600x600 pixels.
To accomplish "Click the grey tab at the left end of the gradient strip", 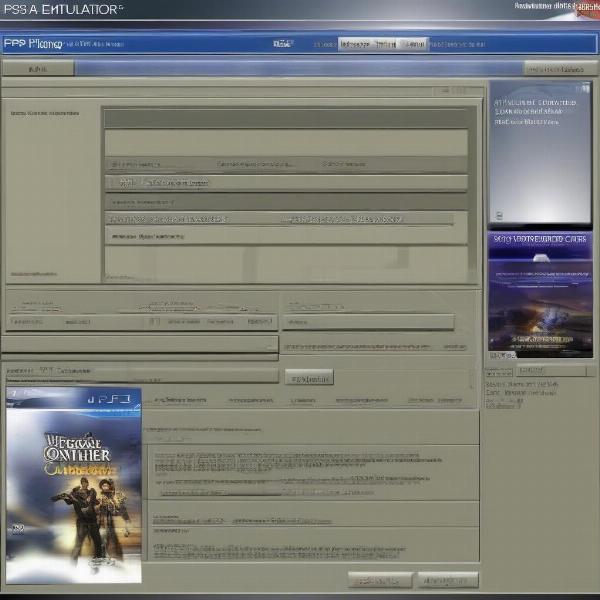I will point(38,68).
